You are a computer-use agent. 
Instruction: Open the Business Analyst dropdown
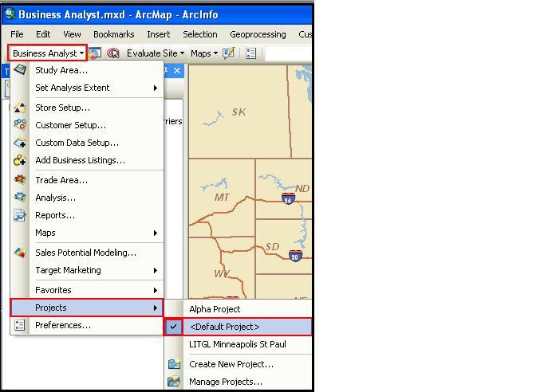(x=48, y=53)
